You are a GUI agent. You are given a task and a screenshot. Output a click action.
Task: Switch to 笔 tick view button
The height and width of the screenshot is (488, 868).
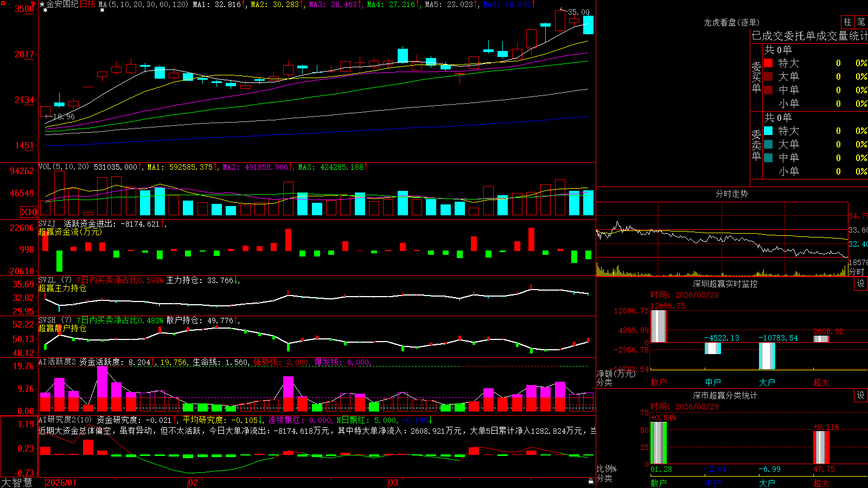(x=861, y=22)
